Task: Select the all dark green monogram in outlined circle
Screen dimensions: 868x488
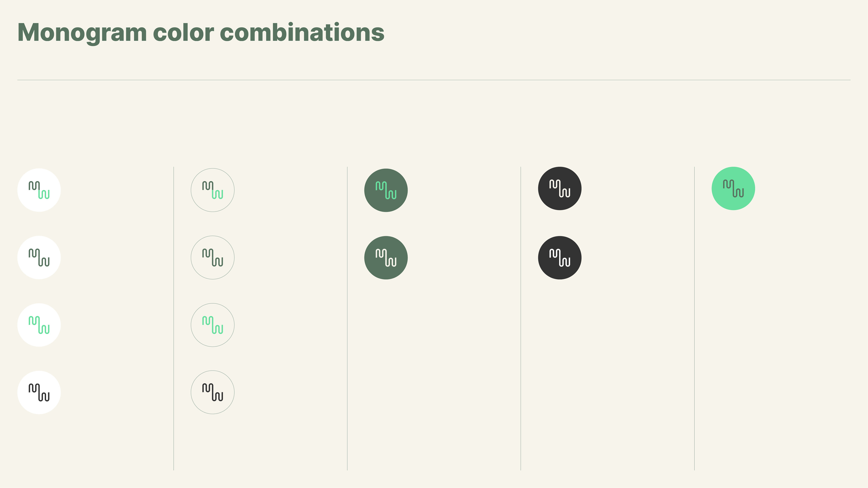Action: [213, 257]
